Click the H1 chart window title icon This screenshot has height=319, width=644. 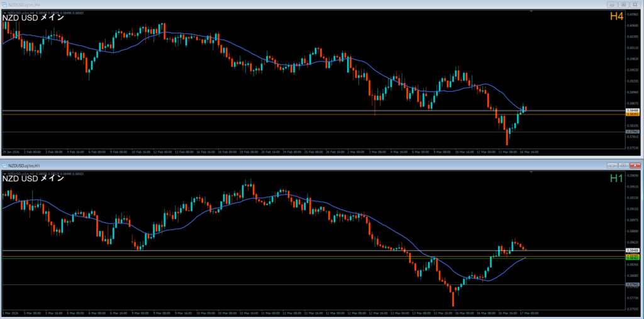point(4,165)
